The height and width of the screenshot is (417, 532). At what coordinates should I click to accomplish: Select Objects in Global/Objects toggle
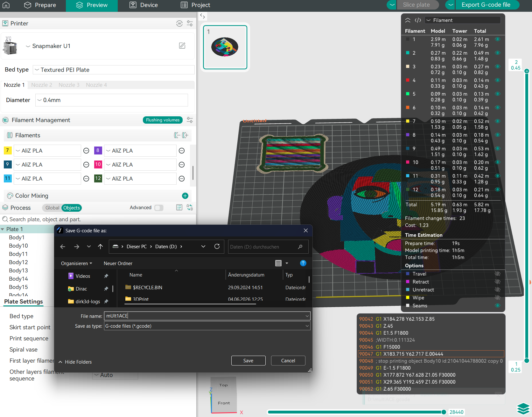click(x=72, y=208)
